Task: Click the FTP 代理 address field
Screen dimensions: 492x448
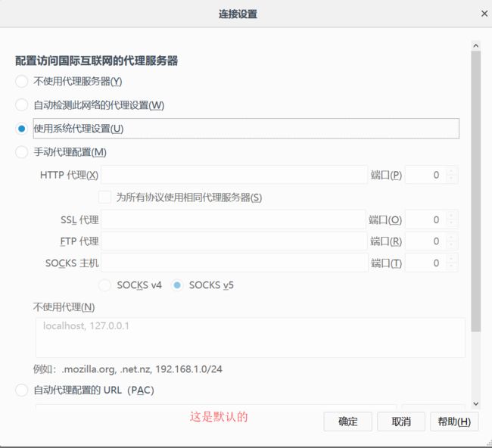Action: pyautogui.click(x=234, y=241)
